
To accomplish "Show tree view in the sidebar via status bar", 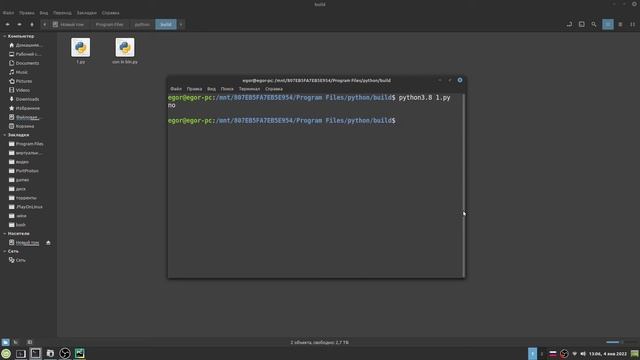I will tap(16, 342).
